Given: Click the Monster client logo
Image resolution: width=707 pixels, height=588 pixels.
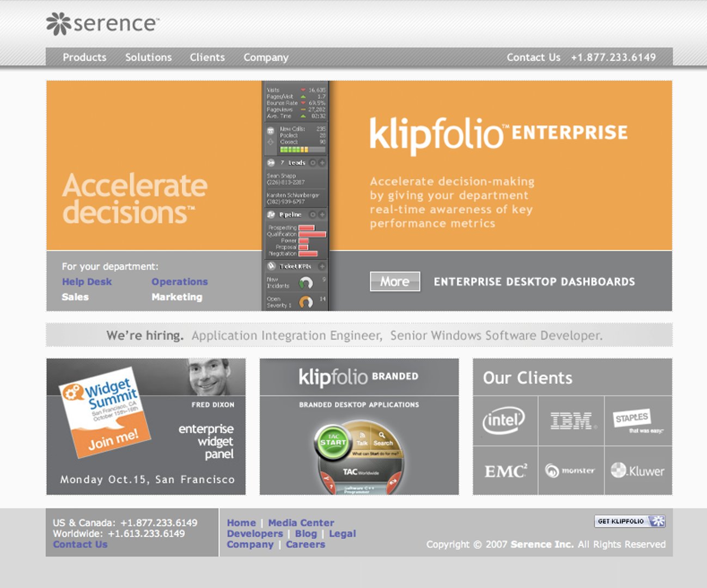Looking at the screenshot, I should pyautogui.click(x=570, y=471).
